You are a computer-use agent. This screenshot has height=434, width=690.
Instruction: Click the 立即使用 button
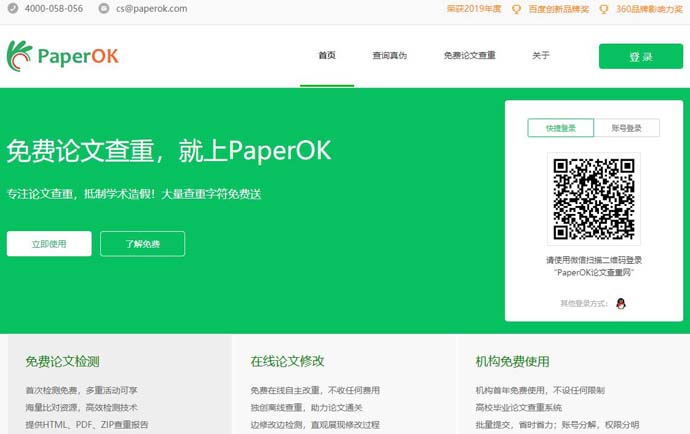pos(49,244)
